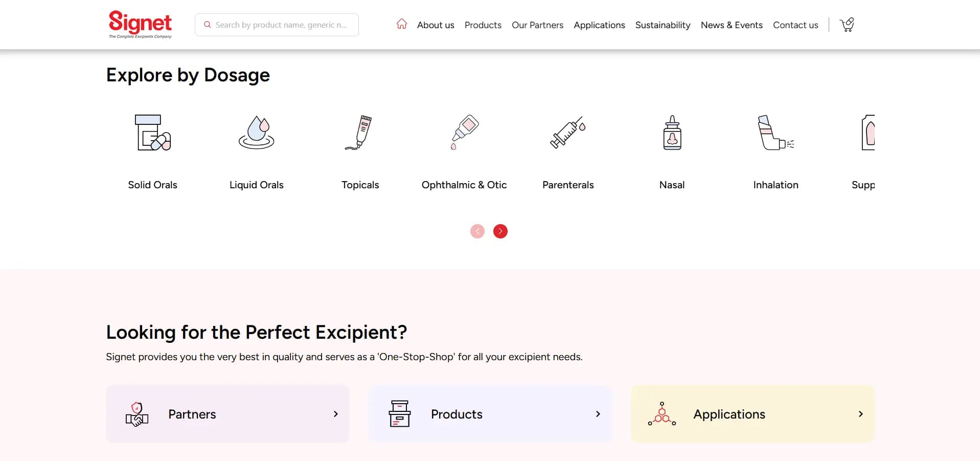Screen dimensions: 980x461
Task: Open the About us menu item
Action: point(435,25)
